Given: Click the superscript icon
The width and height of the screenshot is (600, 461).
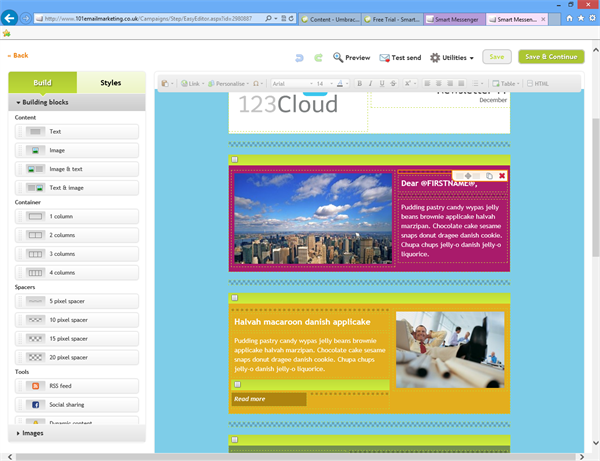Looking at the screenshot, I should point(410,83).
